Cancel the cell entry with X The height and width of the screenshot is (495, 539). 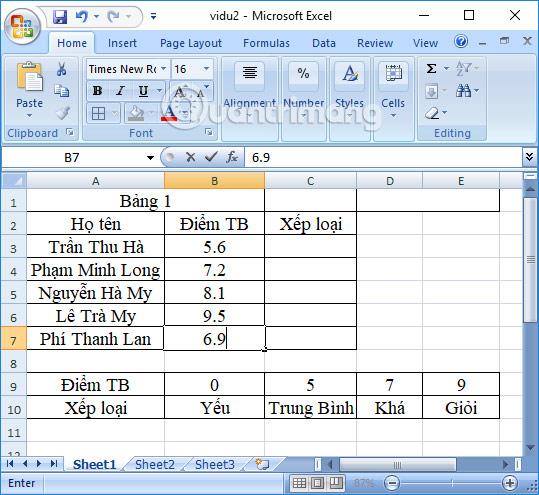click(190, 157)
